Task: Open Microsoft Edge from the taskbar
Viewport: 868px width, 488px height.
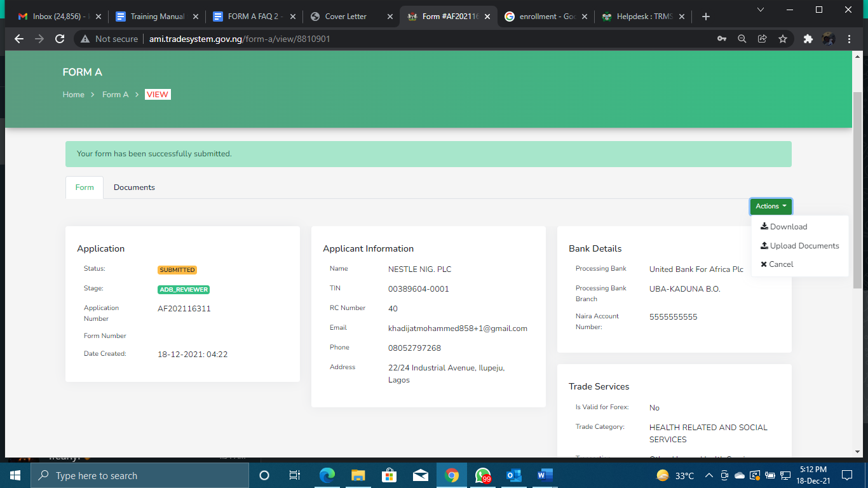Action: point(327,475)
